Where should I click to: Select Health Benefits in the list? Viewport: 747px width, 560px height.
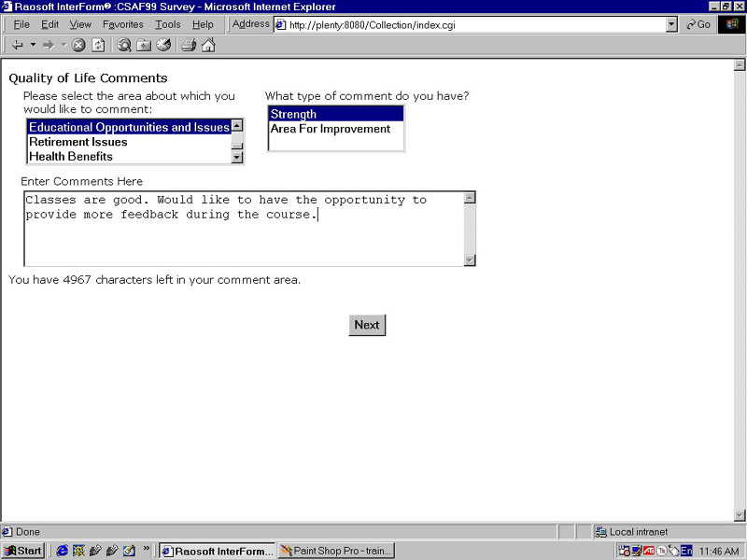129,156
